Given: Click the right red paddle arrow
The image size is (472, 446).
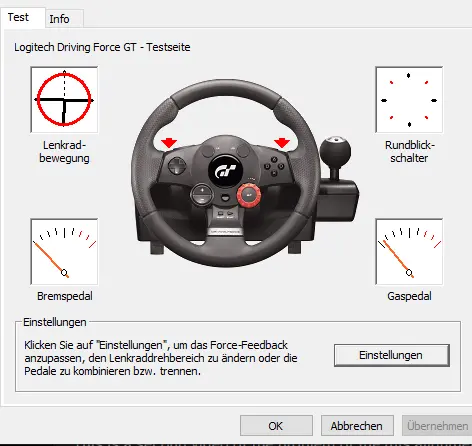Looking at the screenshot, I should (282, 142).
